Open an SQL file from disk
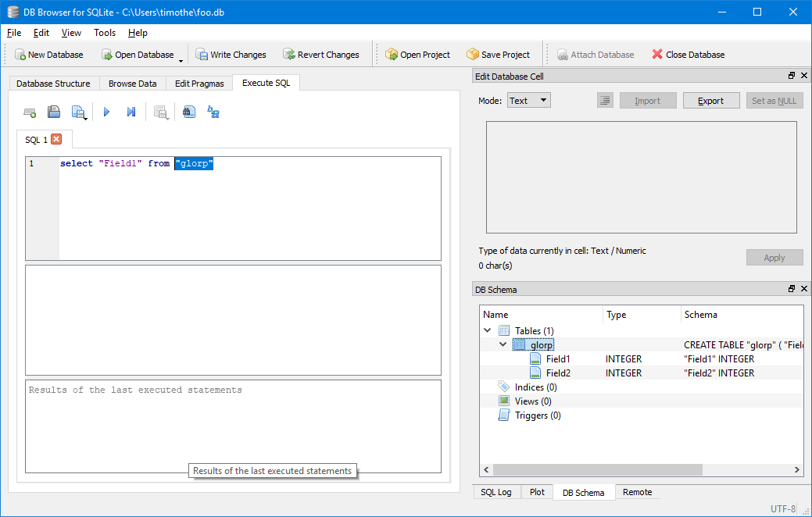This screenshot has width=812, height=517. [54, 112]
